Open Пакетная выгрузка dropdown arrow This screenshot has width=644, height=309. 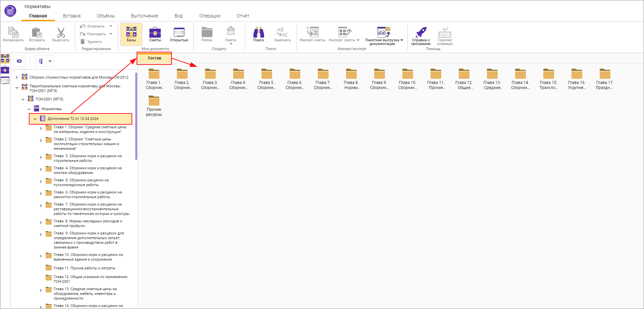402,40
